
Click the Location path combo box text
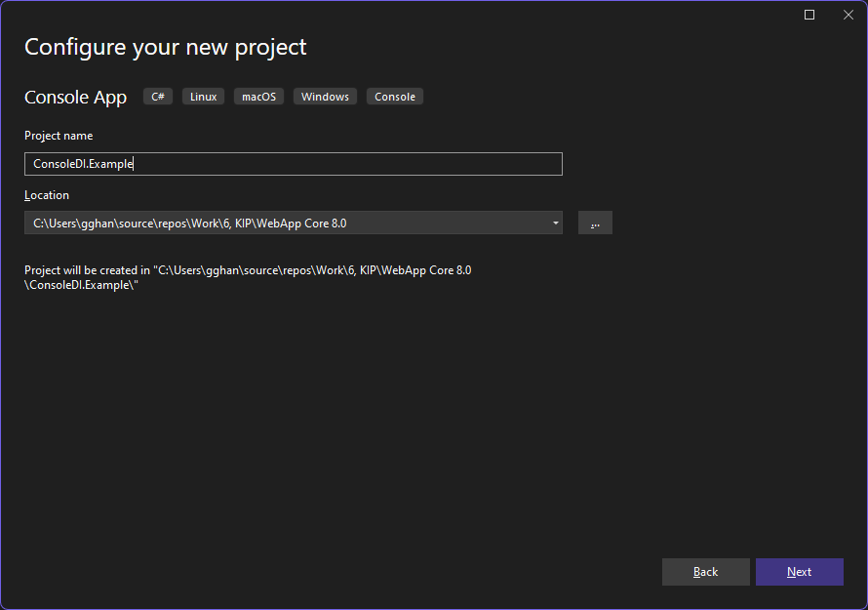click(x=190, y=224)
